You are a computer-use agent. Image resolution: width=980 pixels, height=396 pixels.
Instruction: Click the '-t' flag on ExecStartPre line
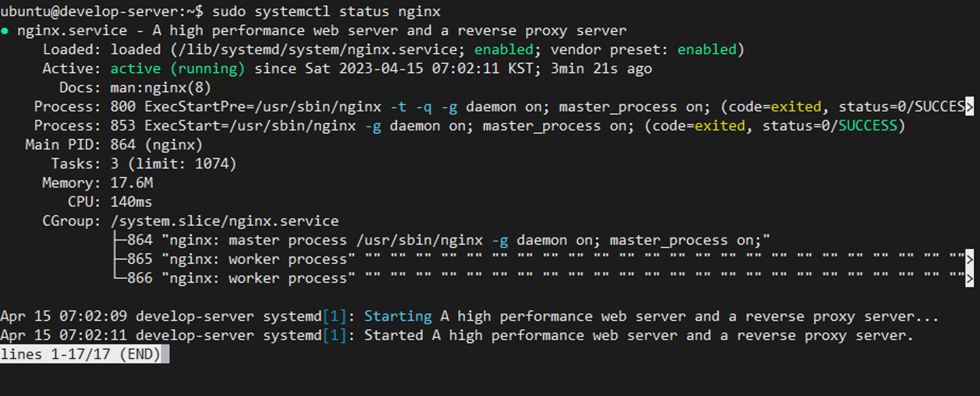click(x=398, y=107)
